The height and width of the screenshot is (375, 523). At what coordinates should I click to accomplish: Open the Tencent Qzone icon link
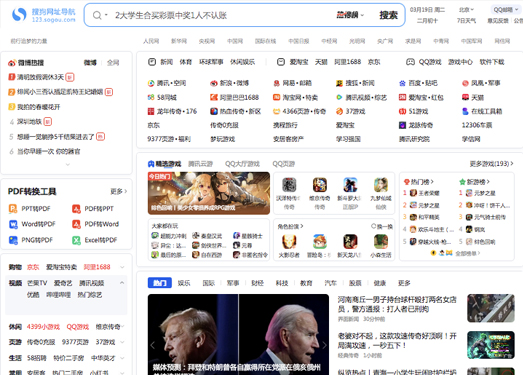click(x=151, y=83)
